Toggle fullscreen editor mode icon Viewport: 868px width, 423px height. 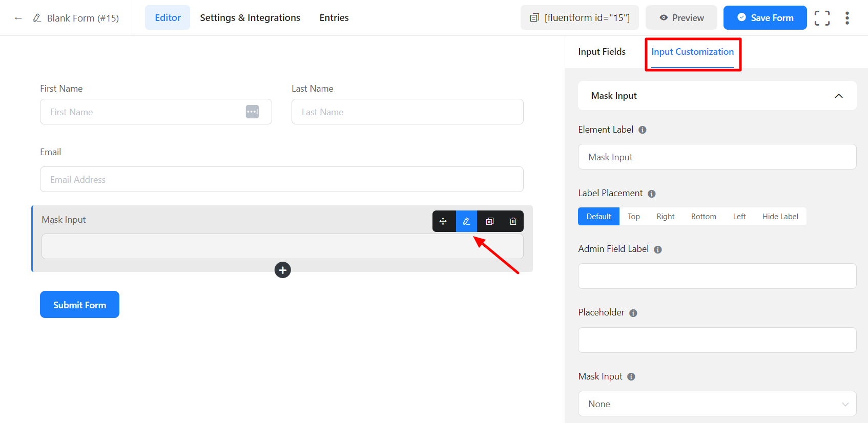822,18
